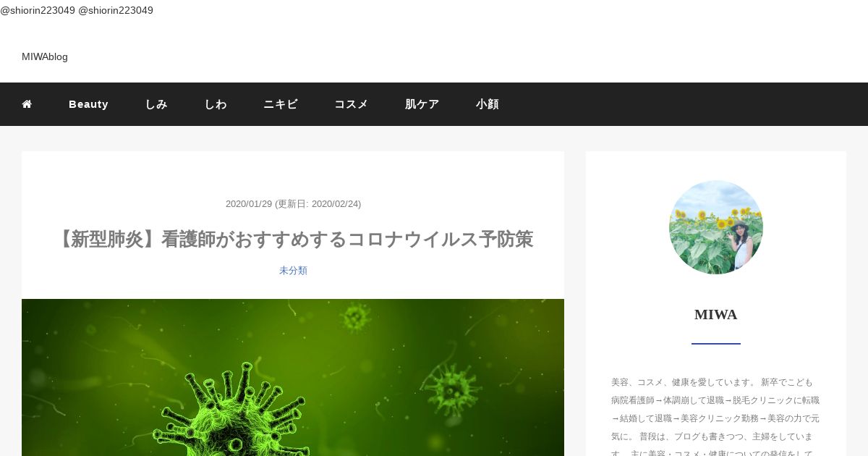
Task: Open the ニキビ category
Action: coord(281,104)
